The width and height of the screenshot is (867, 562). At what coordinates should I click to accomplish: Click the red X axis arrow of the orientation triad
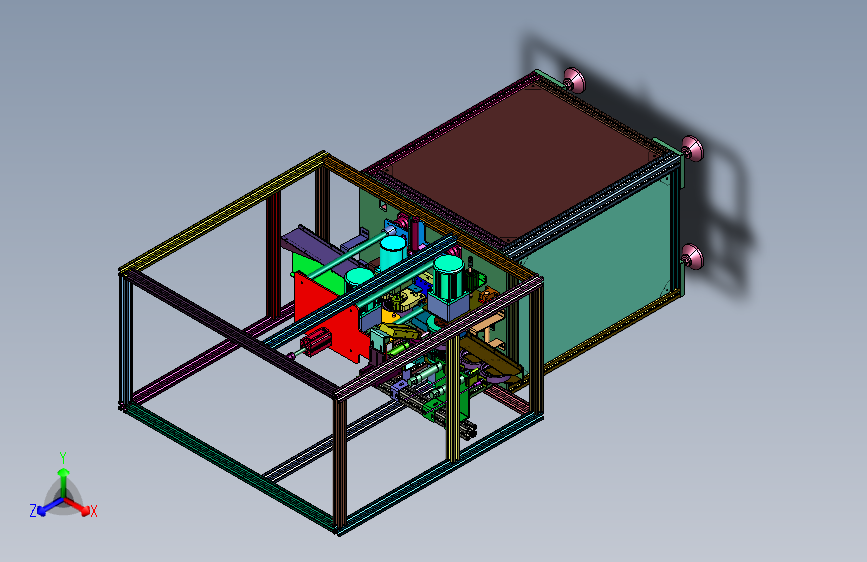pyautogui.click(x=79, y=506)
